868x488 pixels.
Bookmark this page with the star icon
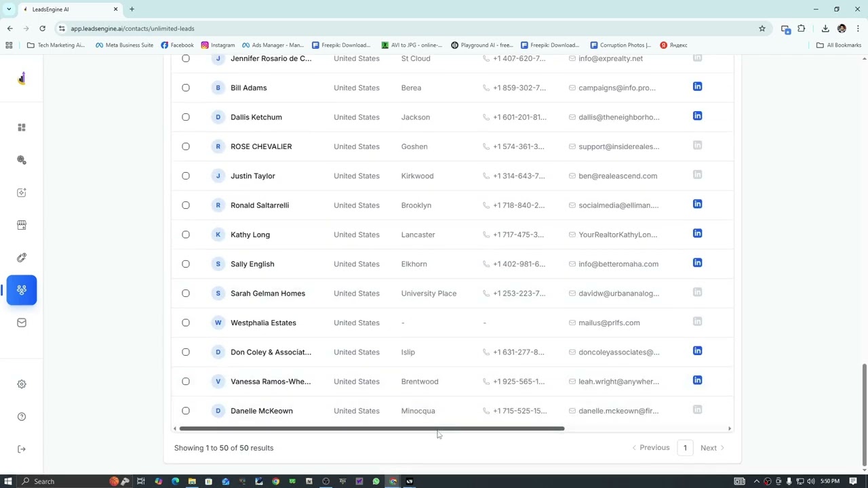tap(762, 28)
